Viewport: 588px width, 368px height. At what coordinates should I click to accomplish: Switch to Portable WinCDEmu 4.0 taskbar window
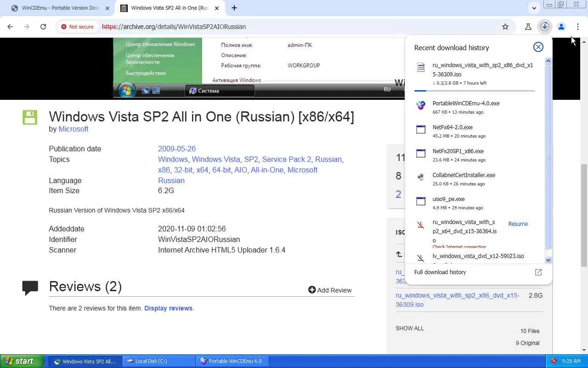(x=232, y=361)
